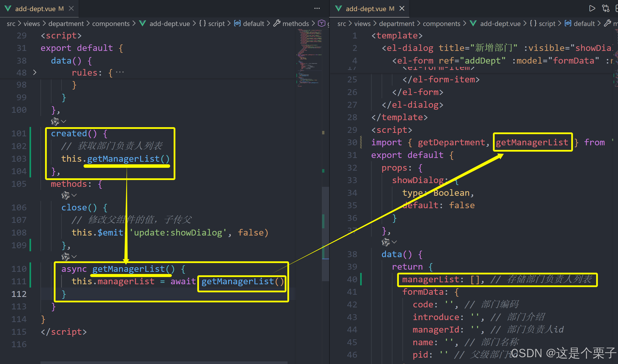Expand the folded rules block at line 48
The image size is (618, 364).
(x=35, y=72)
